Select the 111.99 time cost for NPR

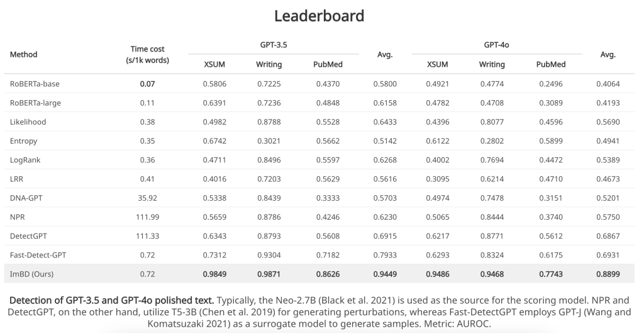point(147,217)
